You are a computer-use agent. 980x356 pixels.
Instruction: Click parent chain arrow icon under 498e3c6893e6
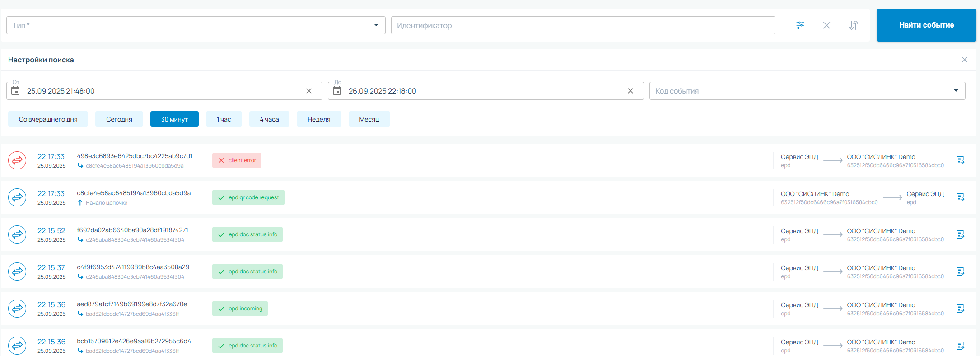80,165
